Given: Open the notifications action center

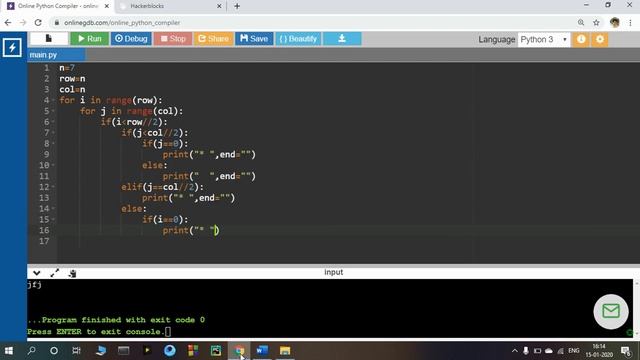Looking at the screenshot, I should click(x=625, y=351).
